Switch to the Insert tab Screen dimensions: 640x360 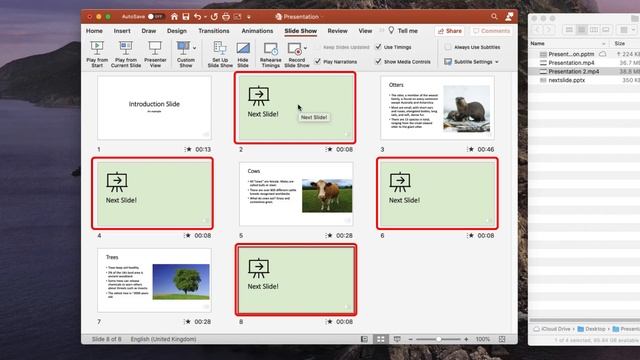click(122, 31)
